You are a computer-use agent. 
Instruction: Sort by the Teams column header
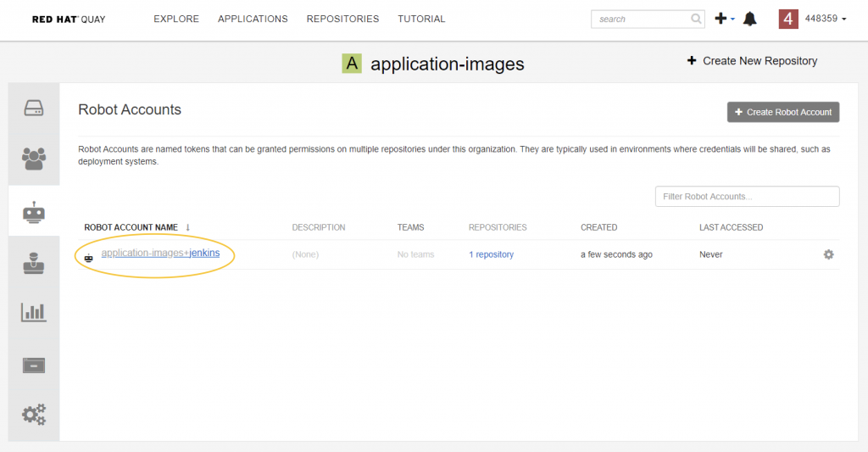(x=410, y=227)
